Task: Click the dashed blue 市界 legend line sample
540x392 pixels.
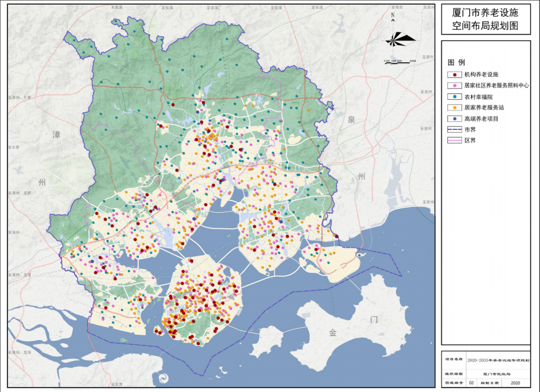Action: pyautogui.click(x=454, y=129)
